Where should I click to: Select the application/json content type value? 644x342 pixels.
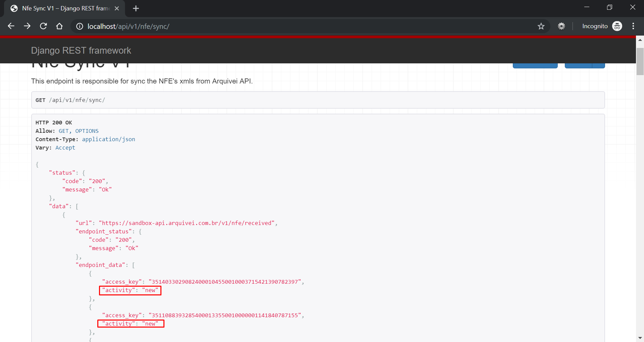point(108,139)
